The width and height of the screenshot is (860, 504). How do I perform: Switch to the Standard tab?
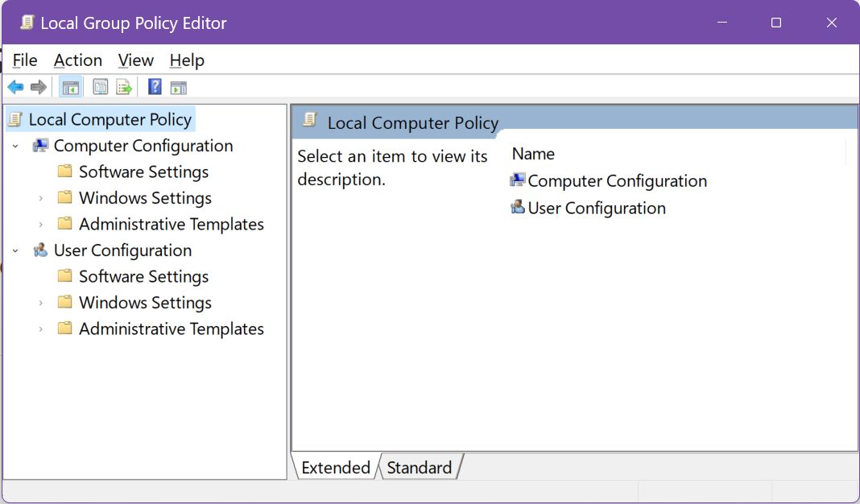(420, 467)
